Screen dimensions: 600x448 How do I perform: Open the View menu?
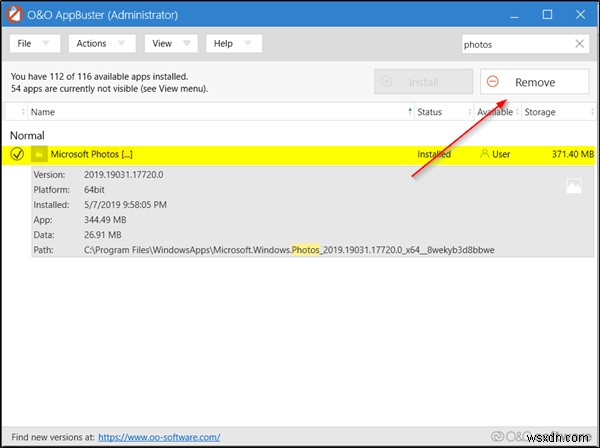coord(171,44)
